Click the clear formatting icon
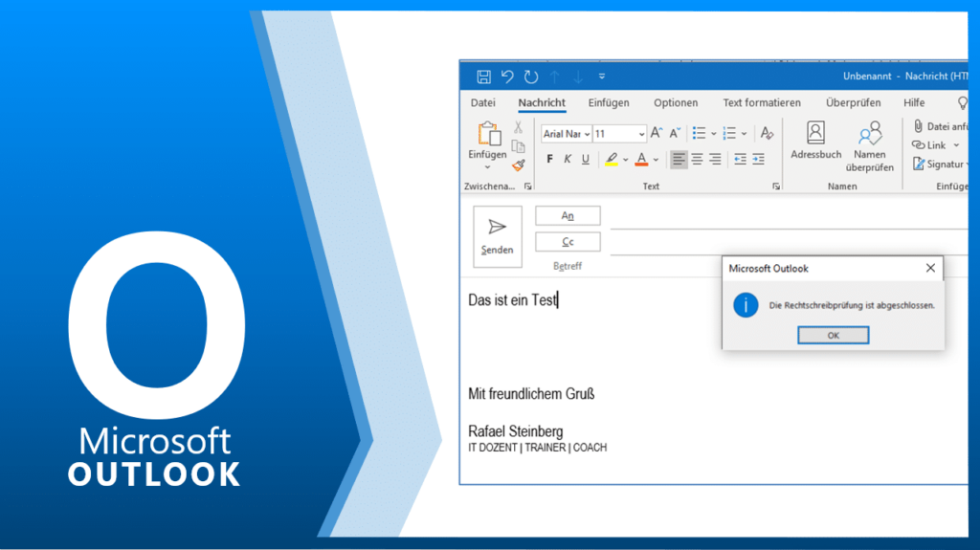The height and width of the screenshot is (550, 980). [x=767, y=134]
